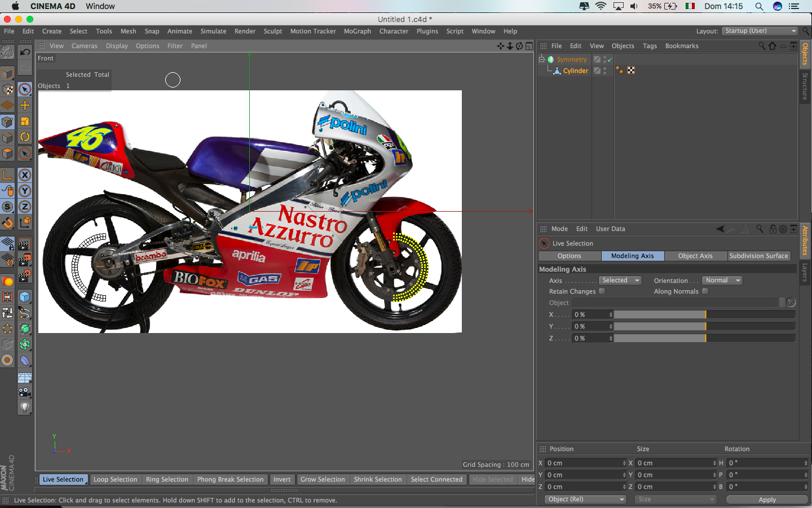Switch to Polygons mode
812x508 pixels.
click(x=7, y=154)
